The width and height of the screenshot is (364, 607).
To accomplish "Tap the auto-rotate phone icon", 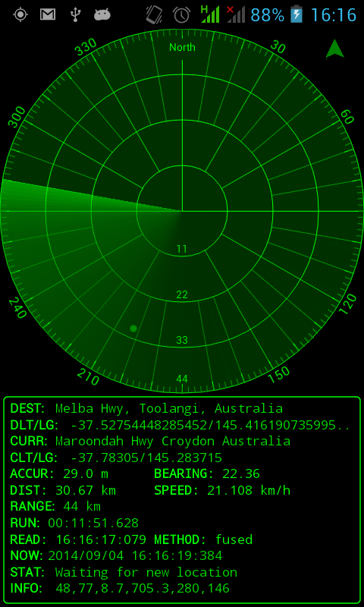I will click(x=154, y=14).
